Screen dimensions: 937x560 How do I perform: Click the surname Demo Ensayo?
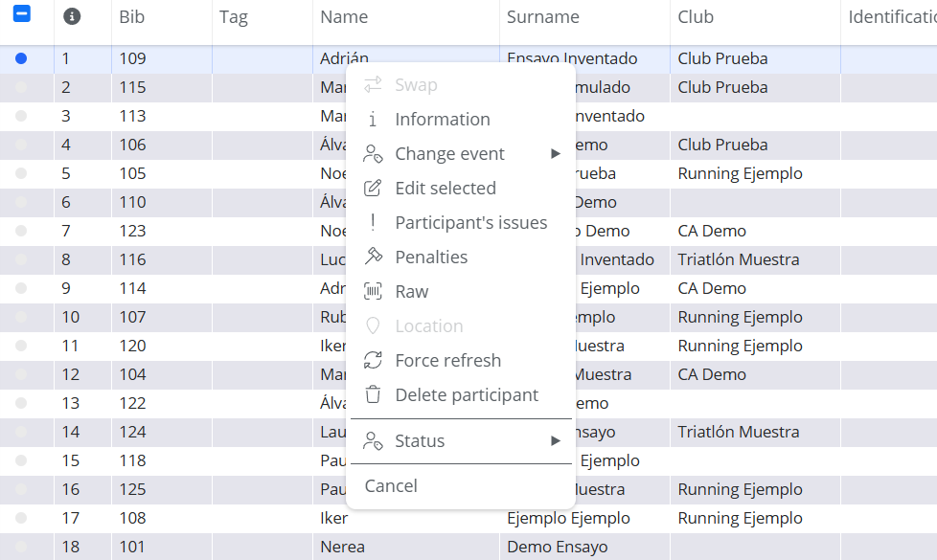pos(557,547)
